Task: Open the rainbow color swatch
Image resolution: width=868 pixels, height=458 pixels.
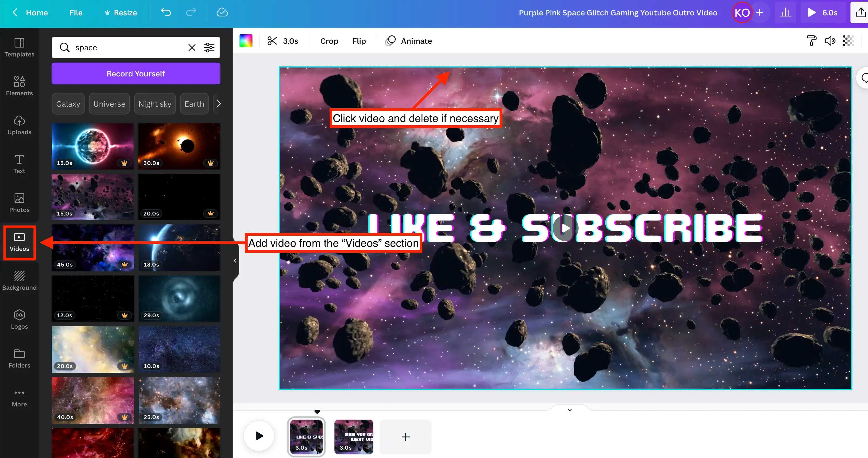Action: point(246,41)
